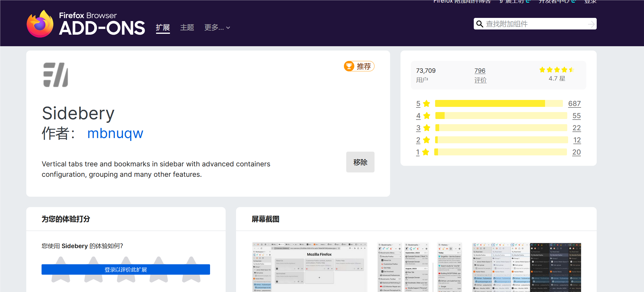This screenshot has width=644, height=292.
Task: Click the 屏幕截图 heading
Action: click(x=265, y=219)
